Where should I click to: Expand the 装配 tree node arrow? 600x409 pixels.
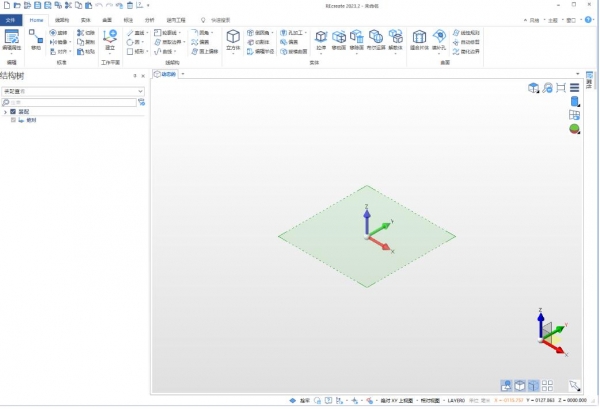click(5, 111)
